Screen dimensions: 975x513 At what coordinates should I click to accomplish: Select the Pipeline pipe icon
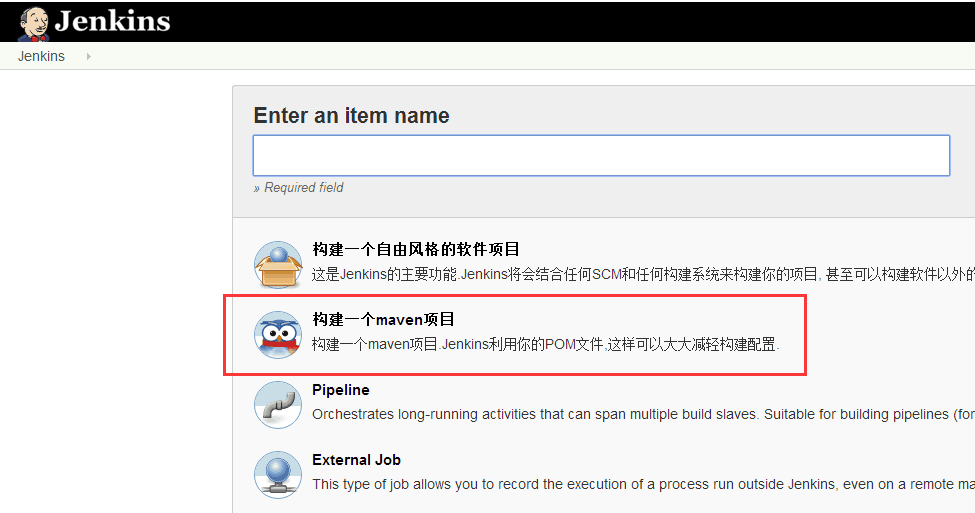(x=278, y=405)
